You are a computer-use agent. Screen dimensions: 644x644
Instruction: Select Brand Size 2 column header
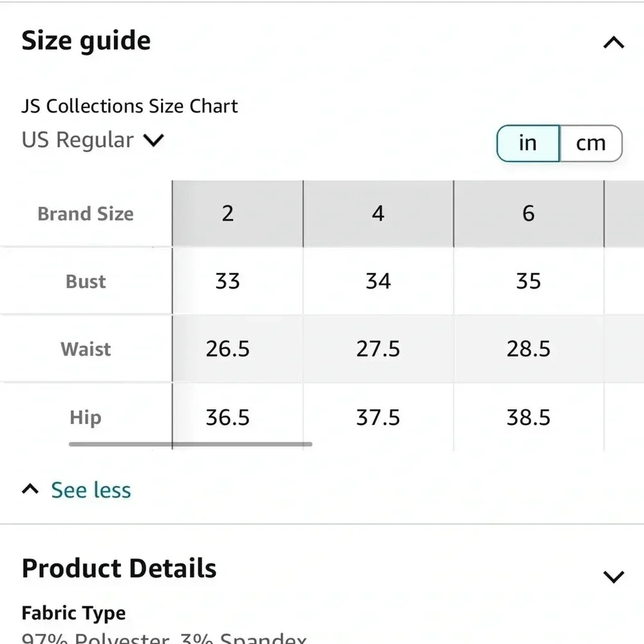point(227,213)
